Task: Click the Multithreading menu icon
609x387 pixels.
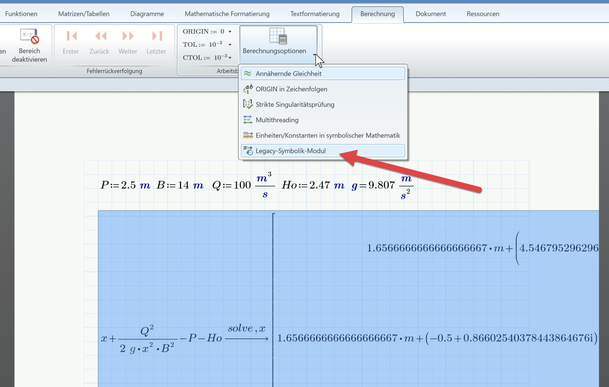Action: (247, 120)
